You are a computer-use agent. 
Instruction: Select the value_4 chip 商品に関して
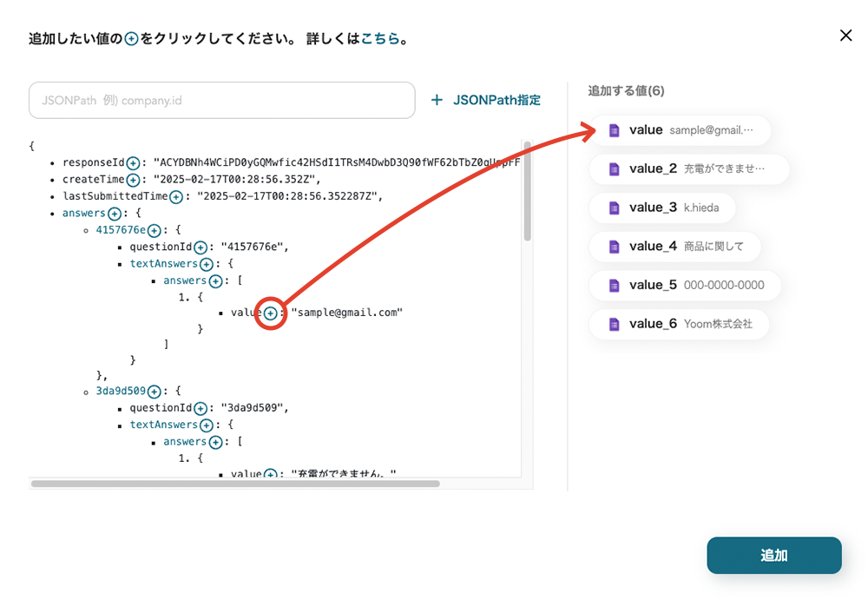tap(674, 247)
